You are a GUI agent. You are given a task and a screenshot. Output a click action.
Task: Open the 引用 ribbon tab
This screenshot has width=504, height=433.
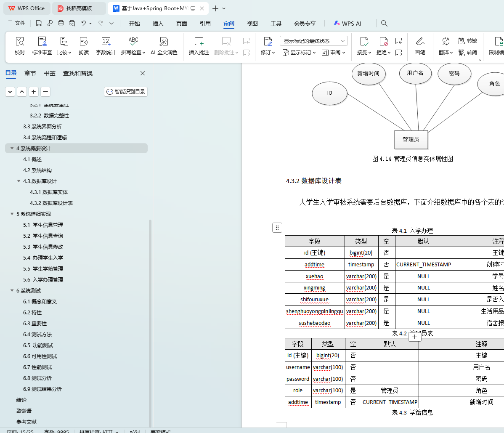click(205, 24)
